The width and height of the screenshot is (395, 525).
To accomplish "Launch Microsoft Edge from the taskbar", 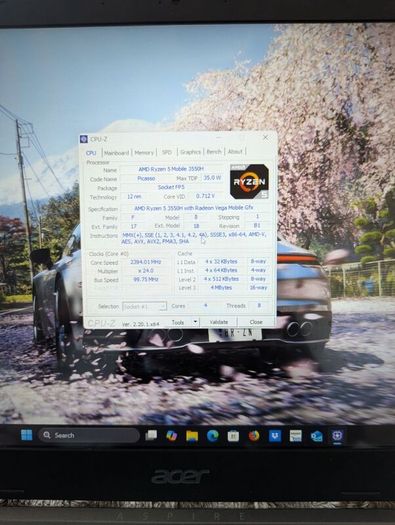I will click(x=213, y=436).
